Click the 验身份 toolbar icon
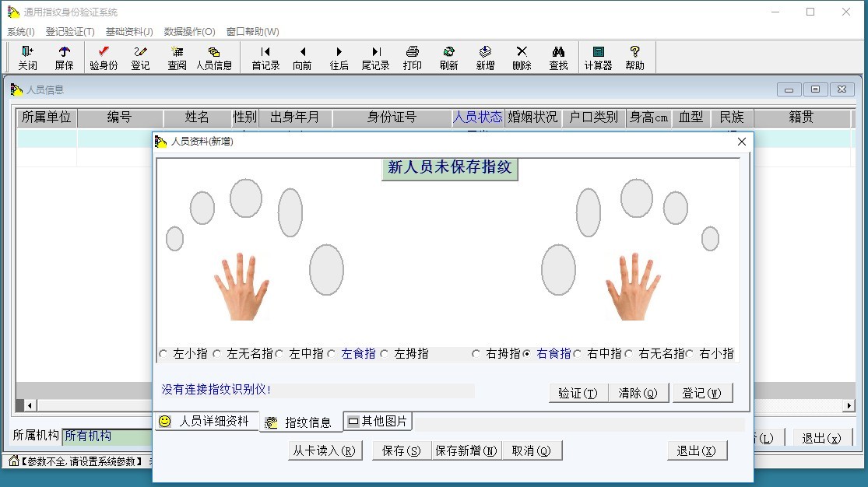 104,58
